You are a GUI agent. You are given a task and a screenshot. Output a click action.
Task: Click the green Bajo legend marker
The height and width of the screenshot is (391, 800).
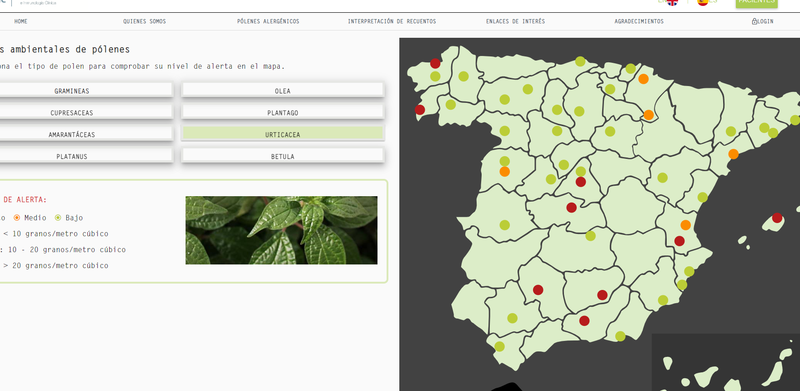point(58,218)
